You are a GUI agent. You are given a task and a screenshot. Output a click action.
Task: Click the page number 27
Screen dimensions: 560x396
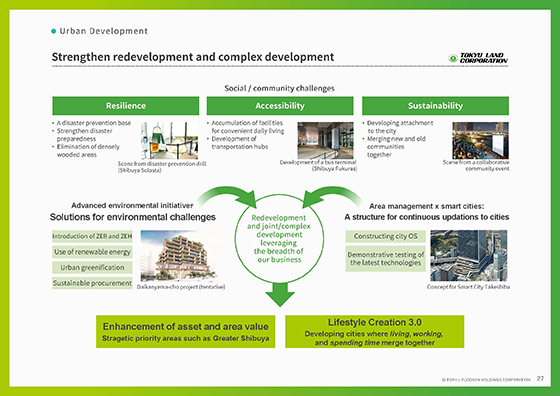[x=540, y=379]
